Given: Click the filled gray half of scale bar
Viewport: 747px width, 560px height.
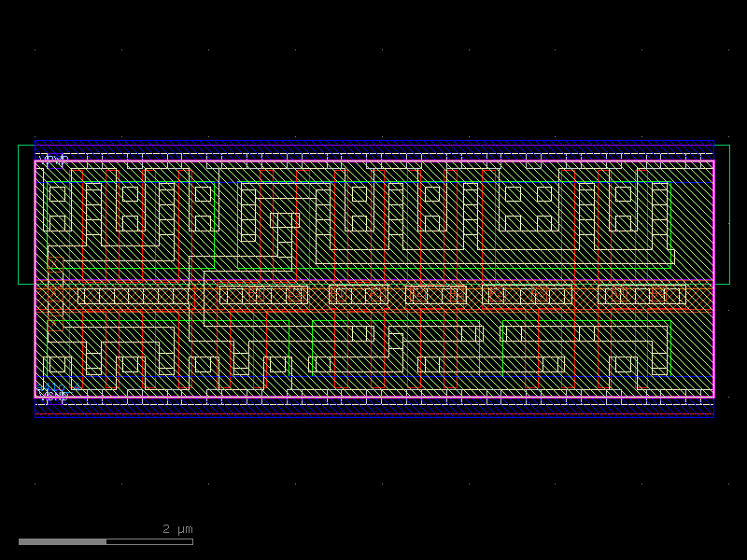Looking at the screenshot, I should tap(62, 541).
